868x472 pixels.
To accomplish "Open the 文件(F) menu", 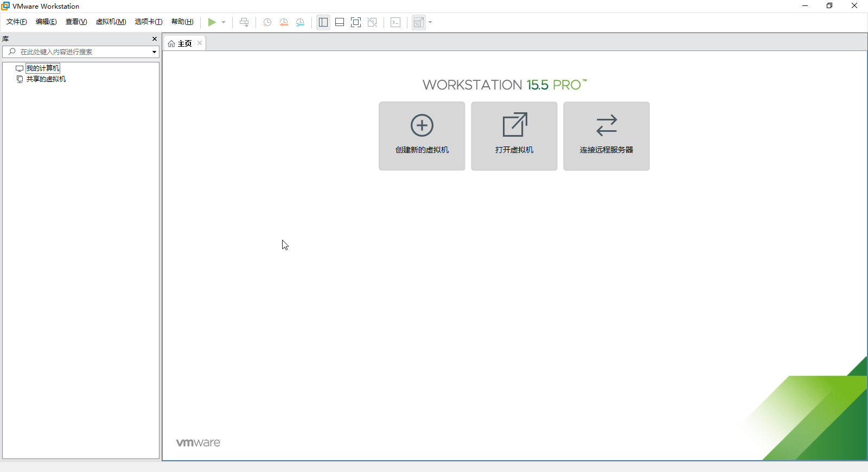I will pos(17,22).
